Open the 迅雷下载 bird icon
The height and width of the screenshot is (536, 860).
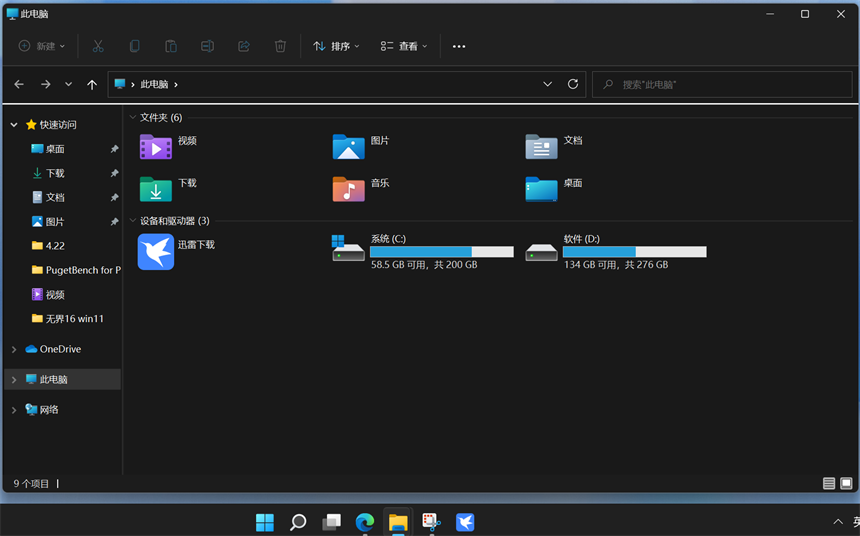point(156,252)
